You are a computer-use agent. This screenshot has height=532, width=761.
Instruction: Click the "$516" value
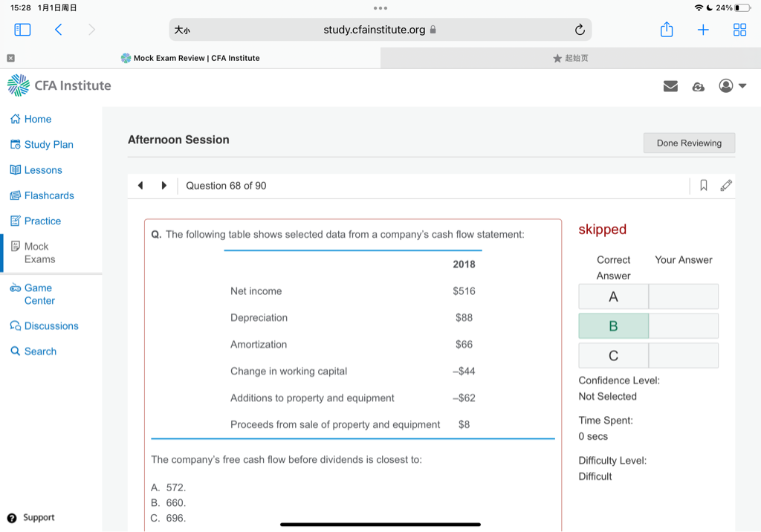[x=464, y=291]
